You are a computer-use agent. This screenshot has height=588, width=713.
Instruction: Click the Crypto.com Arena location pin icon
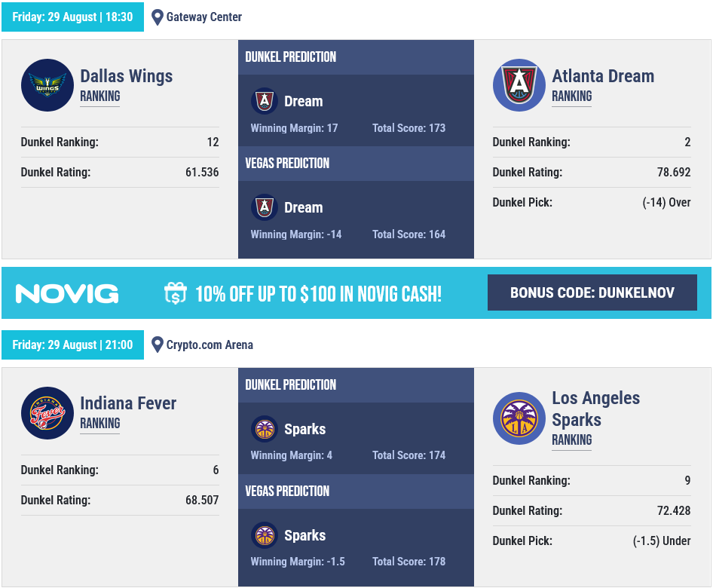tap(158, 345)
